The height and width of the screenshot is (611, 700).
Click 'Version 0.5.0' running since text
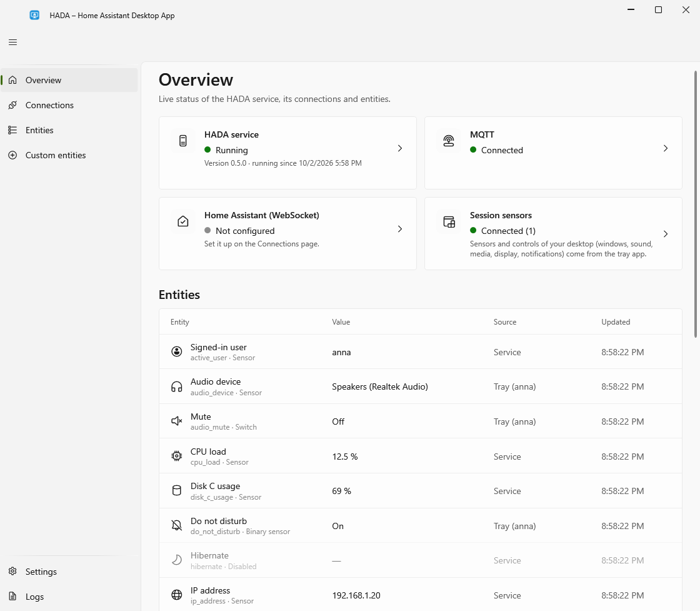click(x=283, y=163)
